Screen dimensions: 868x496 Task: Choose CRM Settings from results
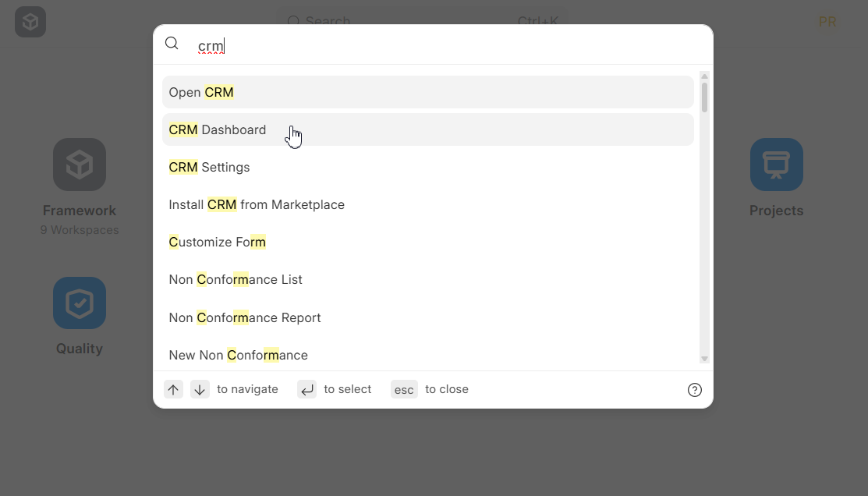428,167
